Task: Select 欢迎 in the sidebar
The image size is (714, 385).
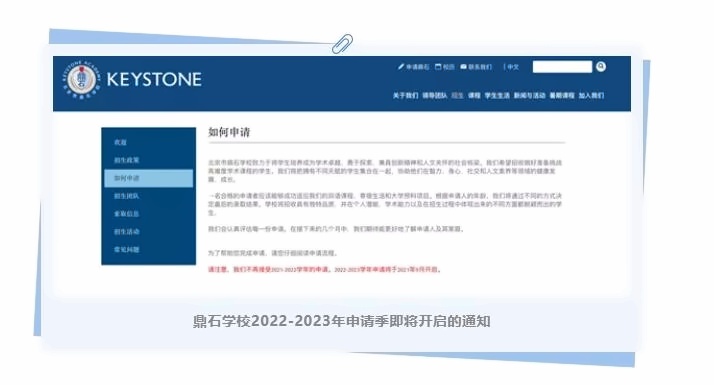Action: tap(120, 143)
